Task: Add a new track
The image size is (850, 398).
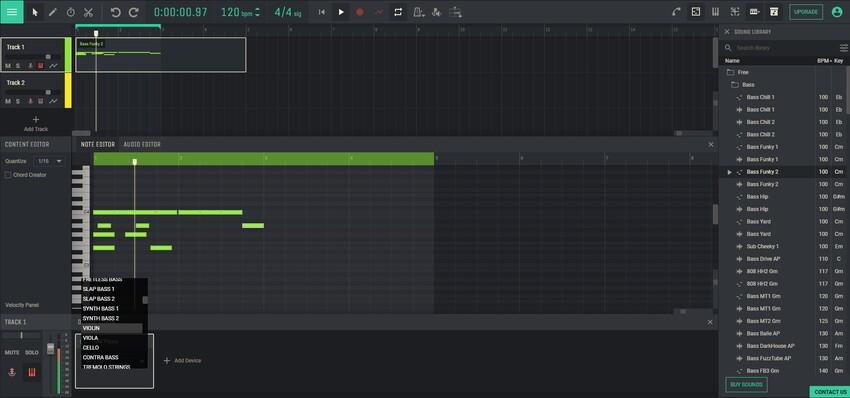Action: point(36,123)
